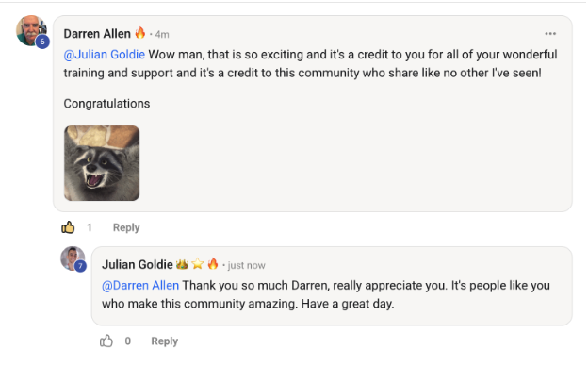
Task: Click Darren Allen's profile avatar
Action: [x=31, y=30]
